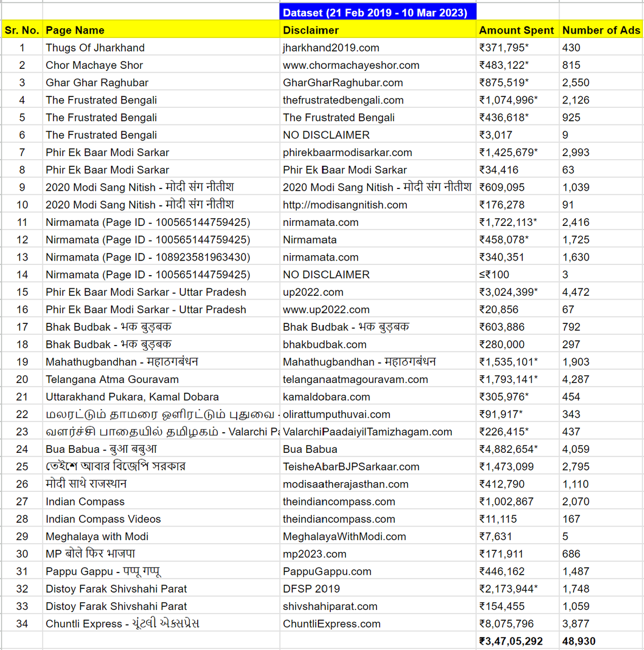Select the ₹4,882,654* amount cell
Screen dimensions: 644x650
518,449
